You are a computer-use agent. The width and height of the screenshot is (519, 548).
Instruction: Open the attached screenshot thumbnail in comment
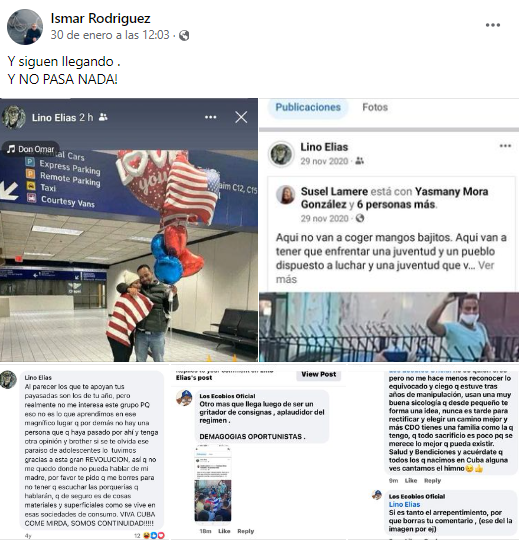(x=213, y=484)
